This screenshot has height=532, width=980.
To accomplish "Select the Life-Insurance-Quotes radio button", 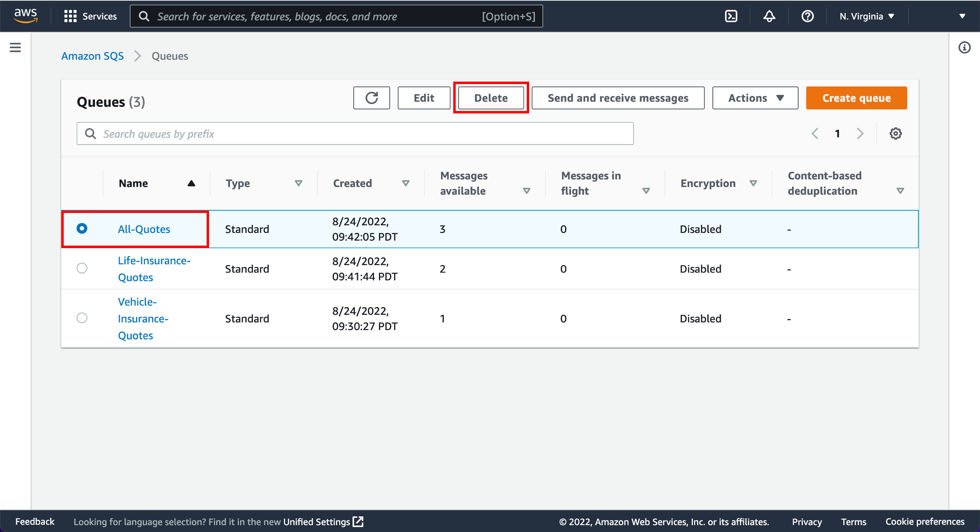I will click(x=82, y=269).
